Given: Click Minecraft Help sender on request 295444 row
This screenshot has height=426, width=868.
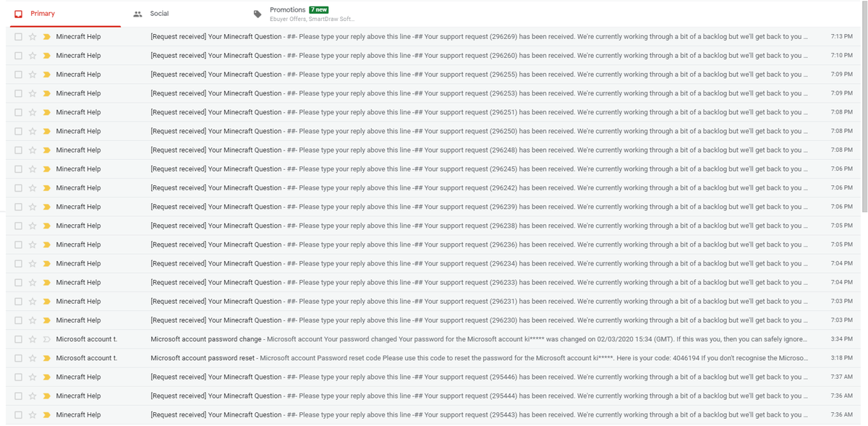Looking at the screenshot, I should pos(78,396).
